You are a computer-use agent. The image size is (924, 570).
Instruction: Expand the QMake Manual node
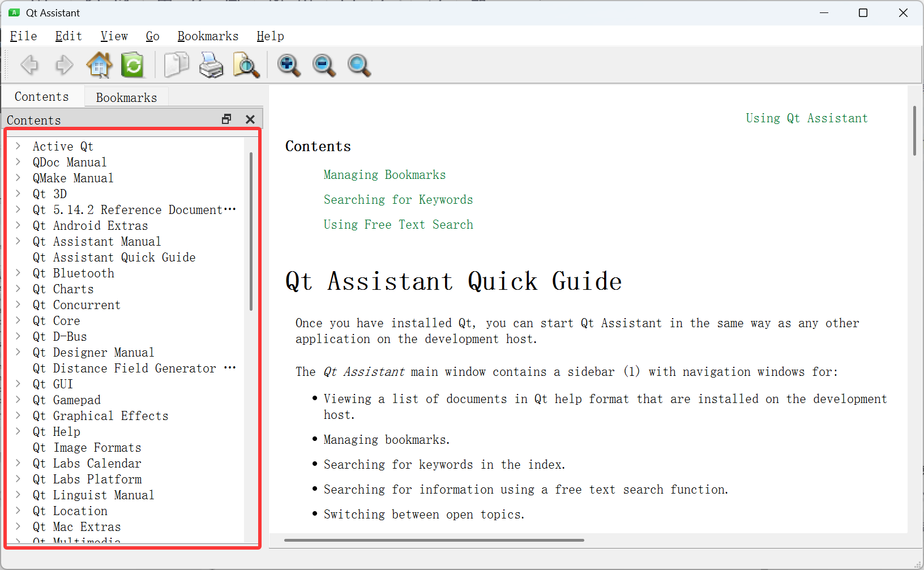[x=18, y=178]
